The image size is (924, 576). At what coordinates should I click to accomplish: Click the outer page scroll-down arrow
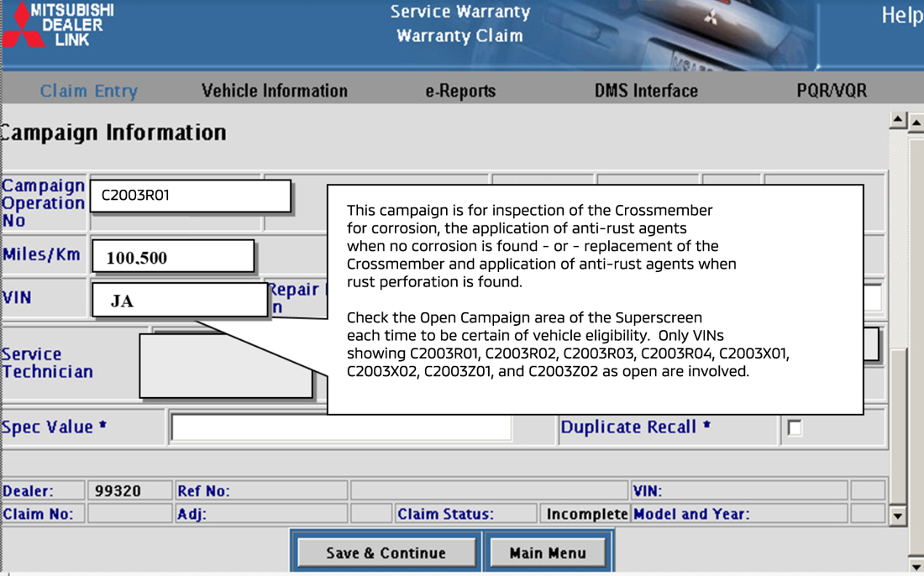916,568
